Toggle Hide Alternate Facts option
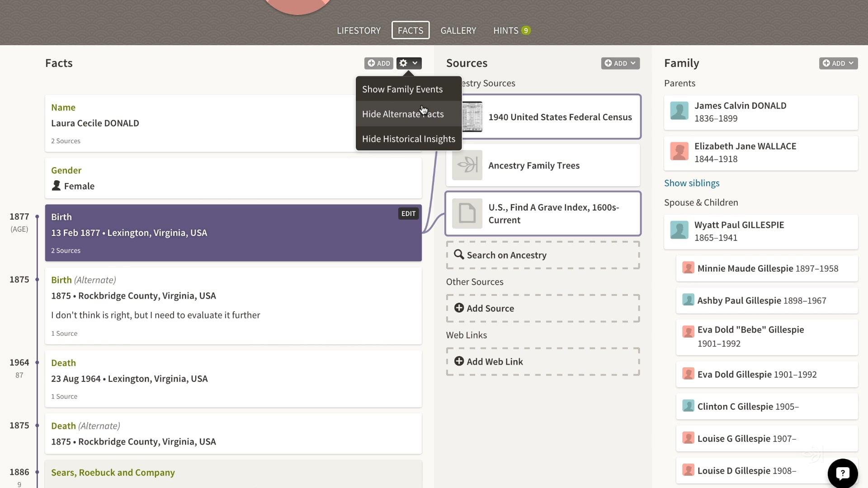This screenshot has height=488, width=868. coord(402,114)
